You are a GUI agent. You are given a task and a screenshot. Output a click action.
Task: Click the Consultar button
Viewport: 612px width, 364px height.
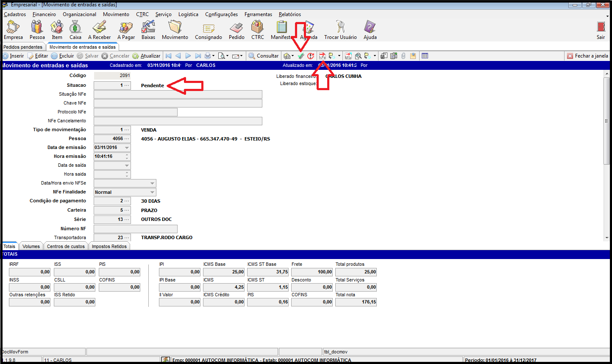coord(263,56)
